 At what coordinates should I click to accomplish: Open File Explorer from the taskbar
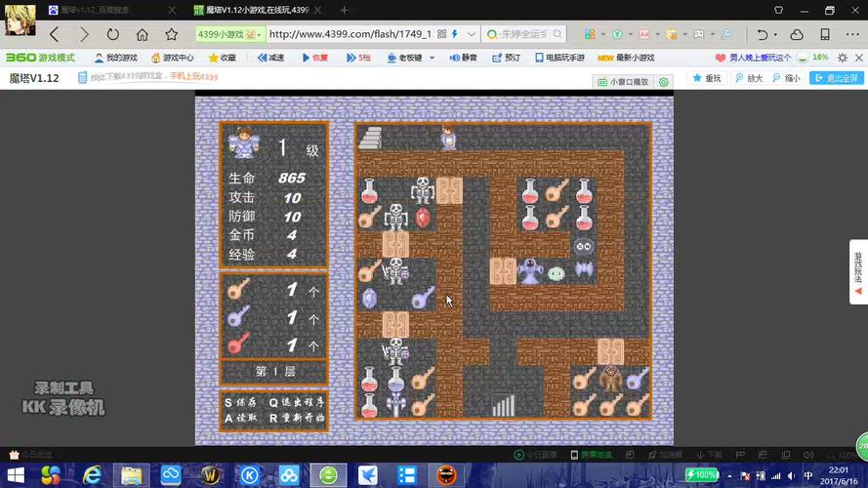coord(131,475)
